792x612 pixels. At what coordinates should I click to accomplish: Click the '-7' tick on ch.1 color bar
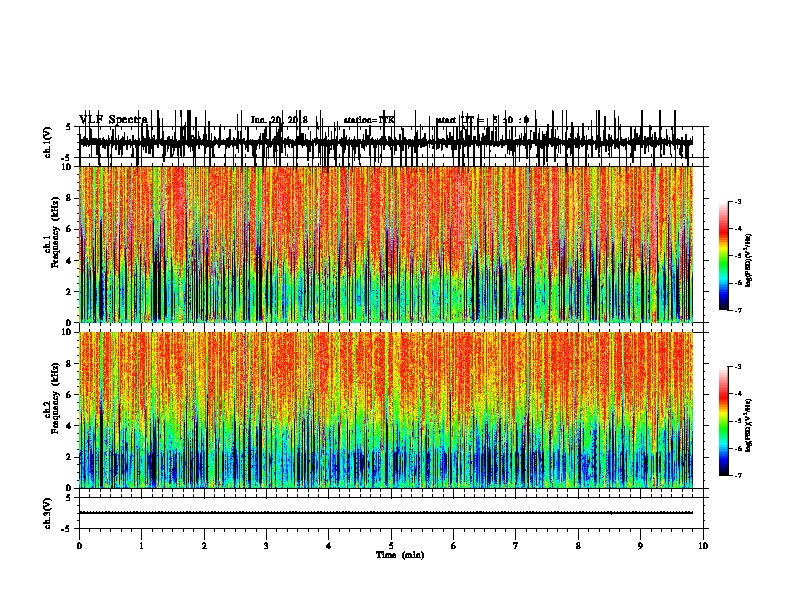[737, 310]
